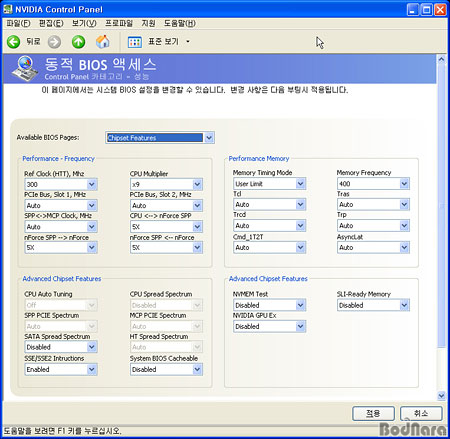Click the greyed HT Spread Spectrum dropdown
450x439 pixels.
(x=166, y=347)
